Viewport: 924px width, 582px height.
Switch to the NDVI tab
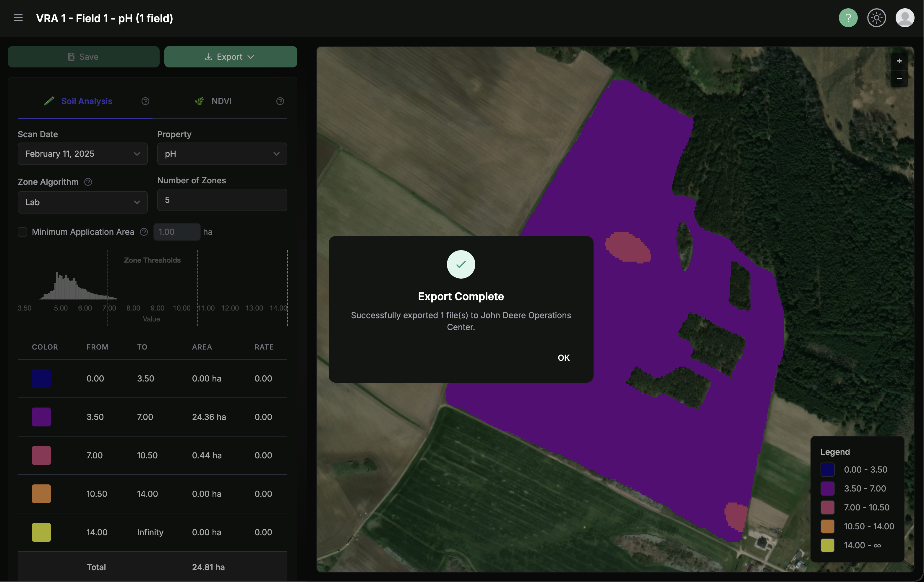tap(221, 101)
